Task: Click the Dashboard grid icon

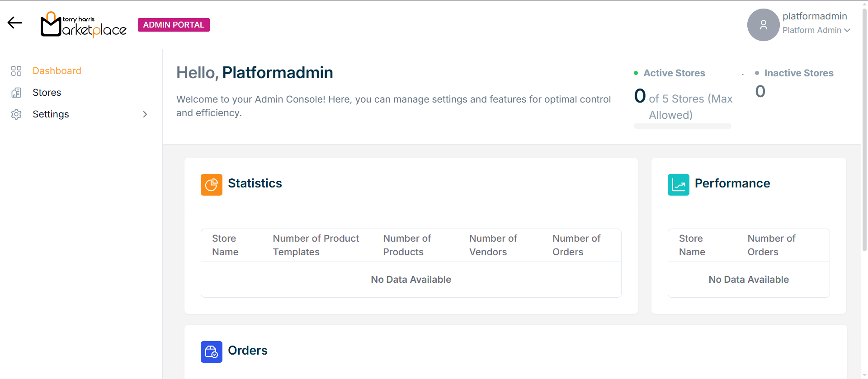Action: pyautogui.click(x=16, y=71)
